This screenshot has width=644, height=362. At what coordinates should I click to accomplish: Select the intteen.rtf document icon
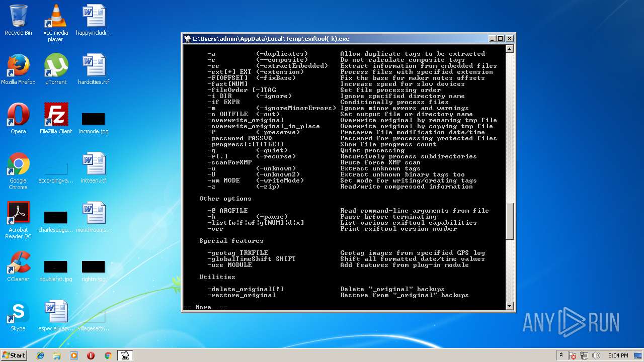(94, 168)
